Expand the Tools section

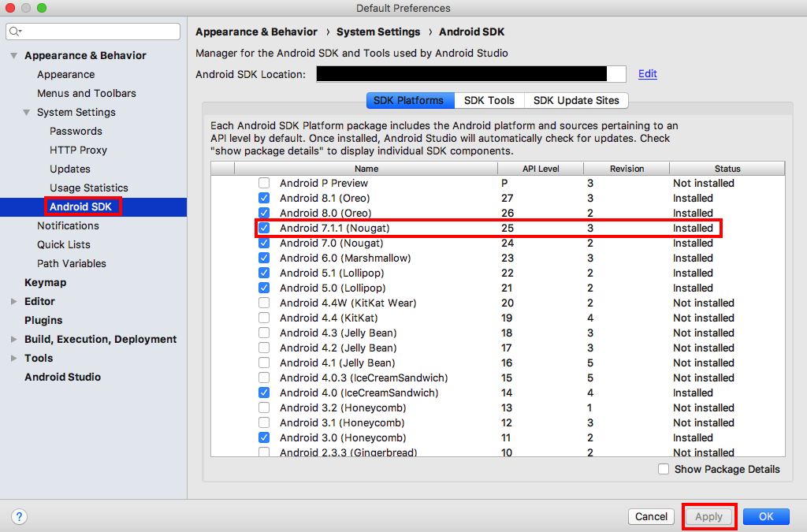14,358
